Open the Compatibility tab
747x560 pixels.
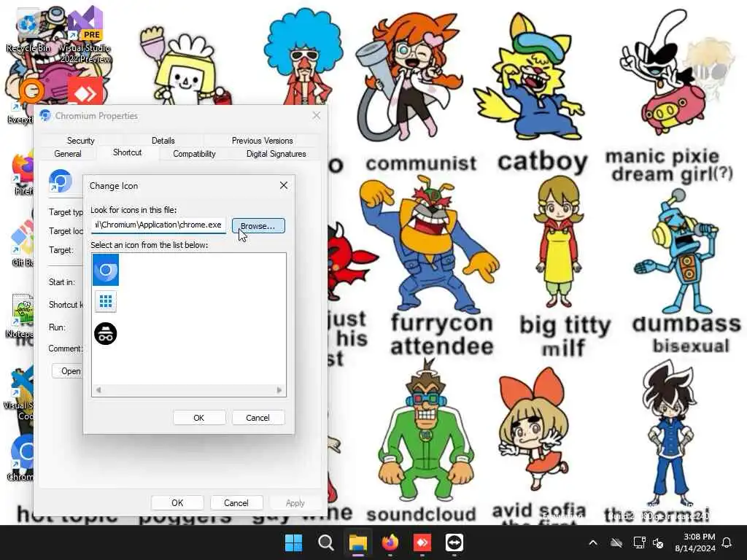(x=194, y=154)
